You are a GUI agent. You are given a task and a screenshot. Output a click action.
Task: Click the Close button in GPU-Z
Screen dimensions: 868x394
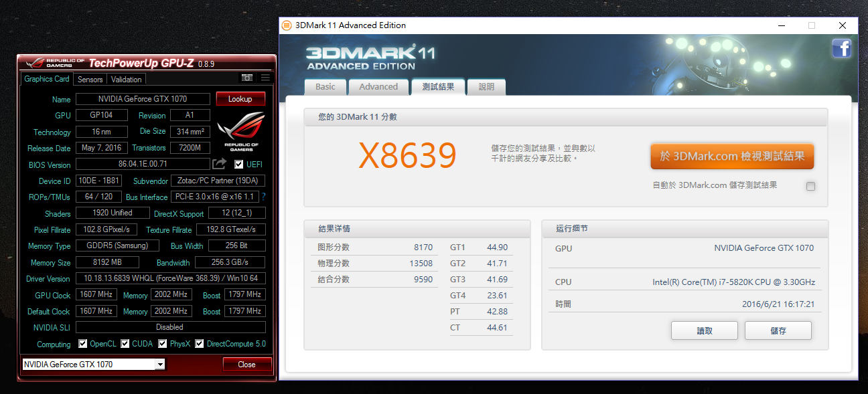pyautogui.click(x=247, y=365)
